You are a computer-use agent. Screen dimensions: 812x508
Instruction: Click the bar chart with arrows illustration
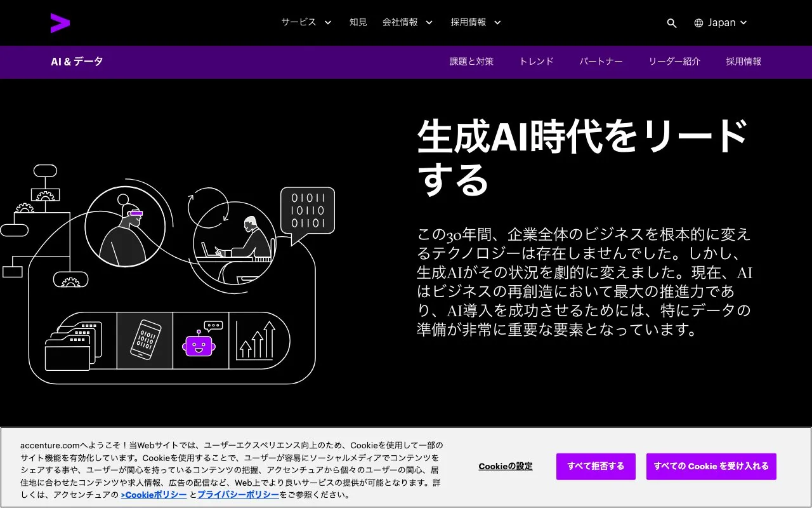[256, 340]
